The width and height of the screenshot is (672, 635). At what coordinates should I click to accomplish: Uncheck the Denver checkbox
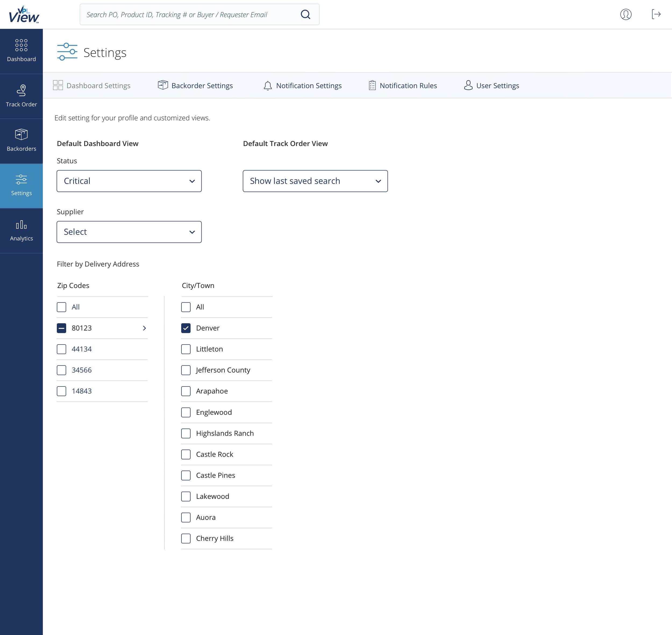point(186,328)
